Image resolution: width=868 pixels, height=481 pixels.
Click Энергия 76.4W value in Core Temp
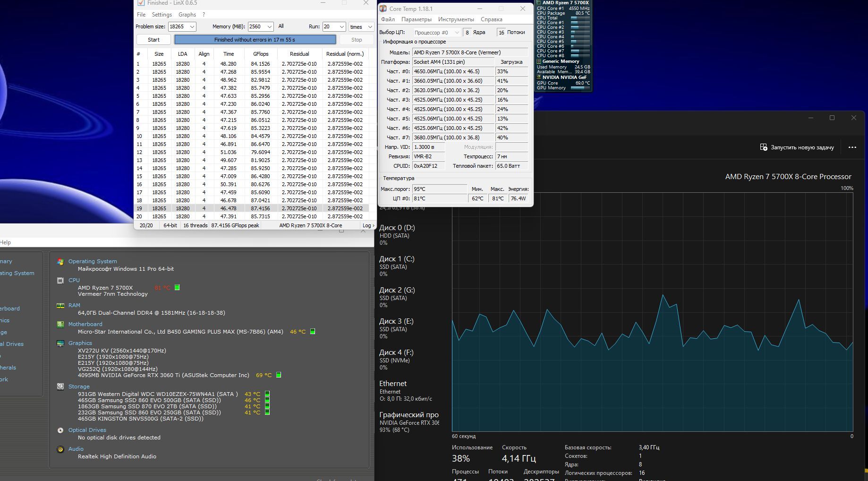518,198
